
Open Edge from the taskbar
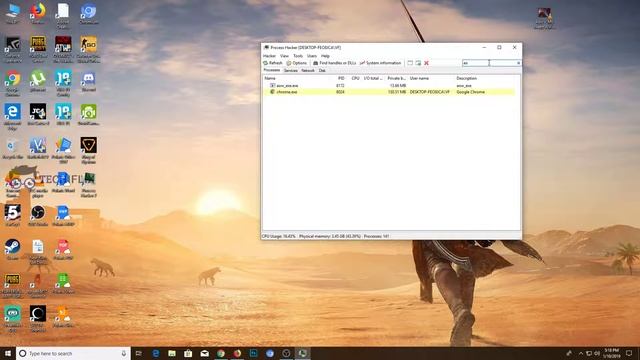point(156,353)
